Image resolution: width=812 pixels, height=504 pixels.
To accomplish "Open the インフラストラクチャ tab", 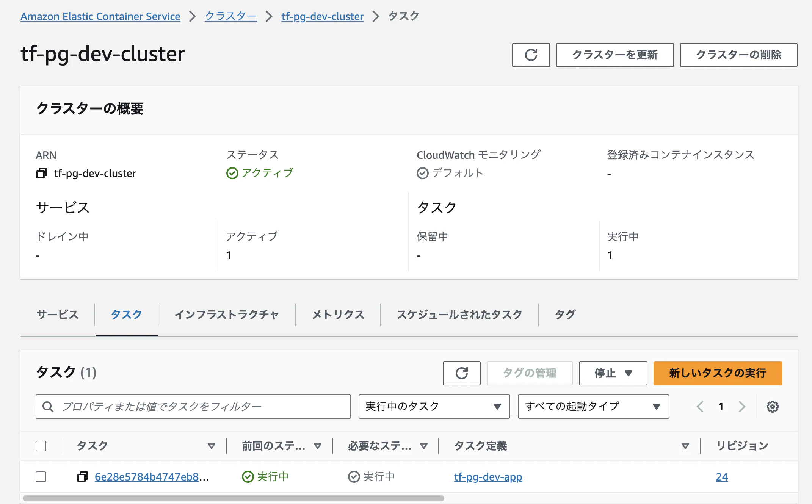I will [227, 315].
